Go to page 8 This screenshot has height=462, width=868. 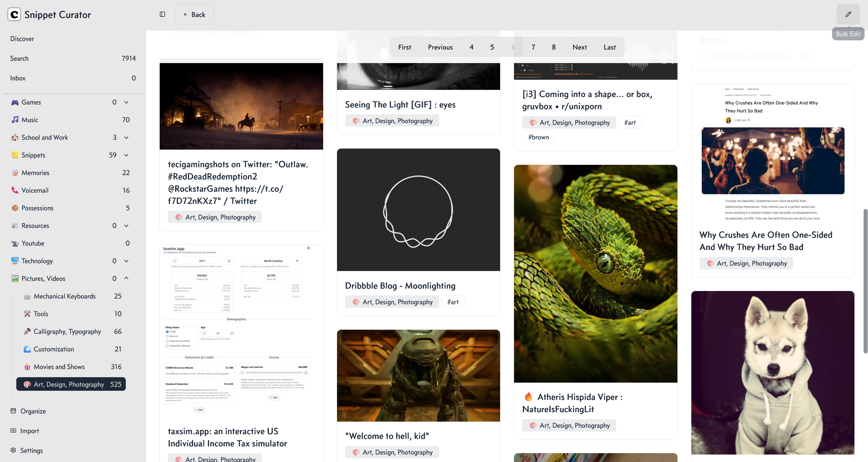[x=554, y=47]
